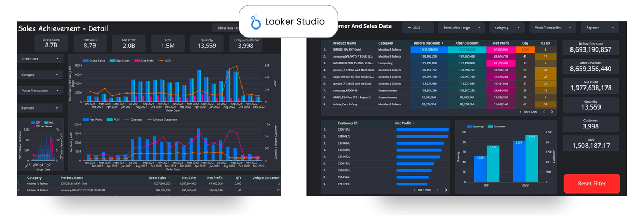
Task: Click the Looker Studio logo icon
Action: pyautogui.click(x=255, y=22)
